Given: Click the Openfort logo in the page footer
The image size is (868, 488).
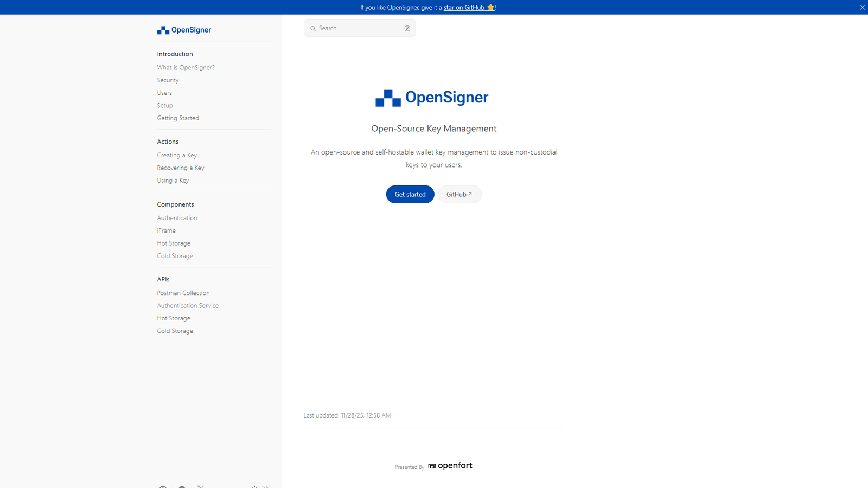Looking at the screenshot, I should (450, 465).
